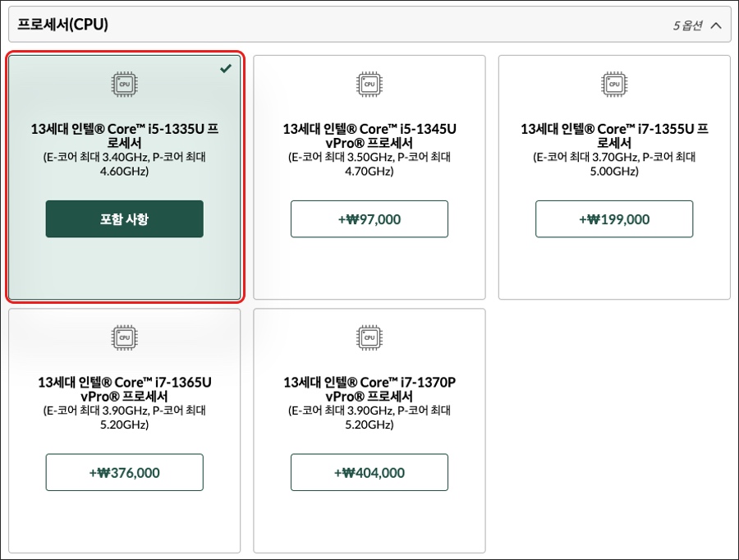Click the 13세대 인텔 Core i5-1335U title
This screenshot has height=560, width=739.
tap(125, 135)
